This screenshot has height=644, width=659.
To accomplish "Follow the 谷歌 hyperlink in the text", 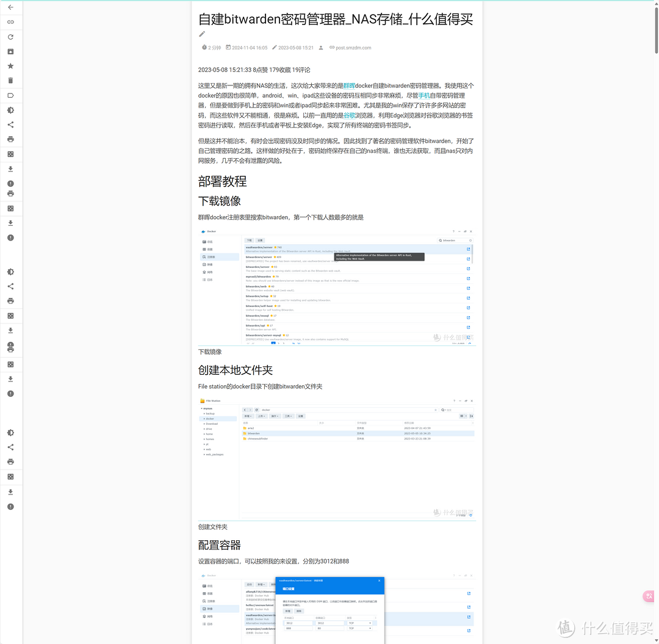I will click(349, 115).
